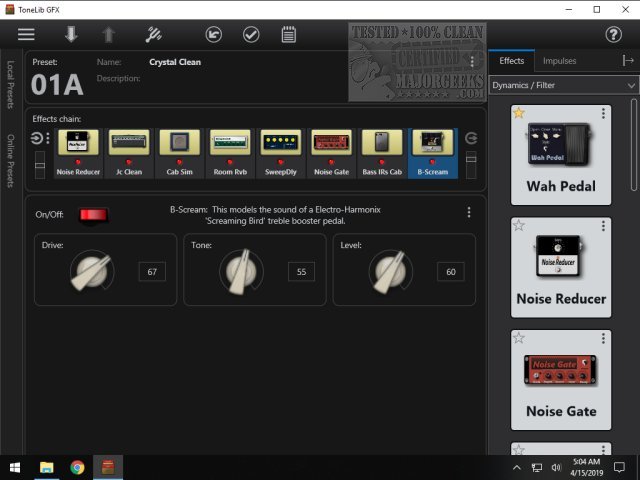This screenshot has width=640, height=480.
Task: Click the revert preset icon
Action: 213,34
